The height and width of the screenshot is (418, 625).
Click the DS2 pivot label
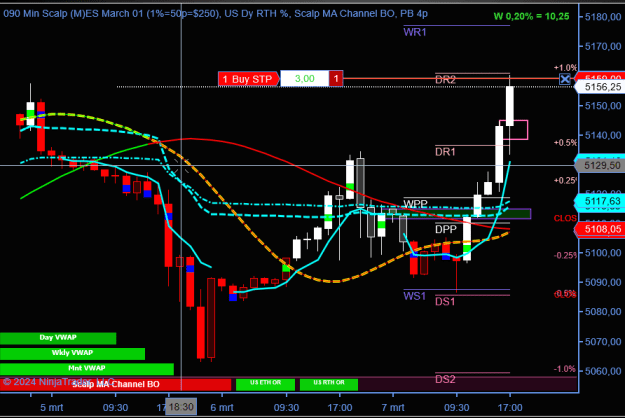point(445,379)
